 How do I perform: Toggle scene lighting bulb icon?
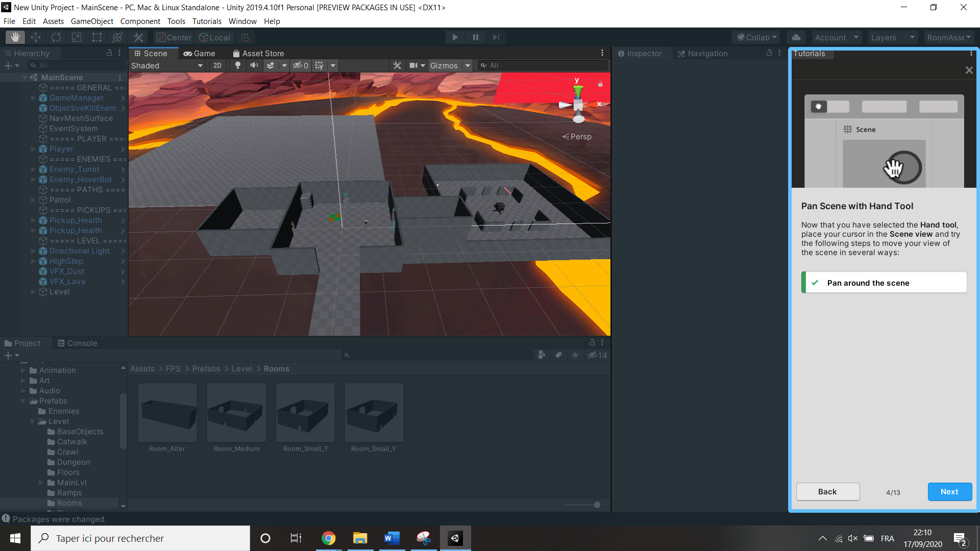237,65
